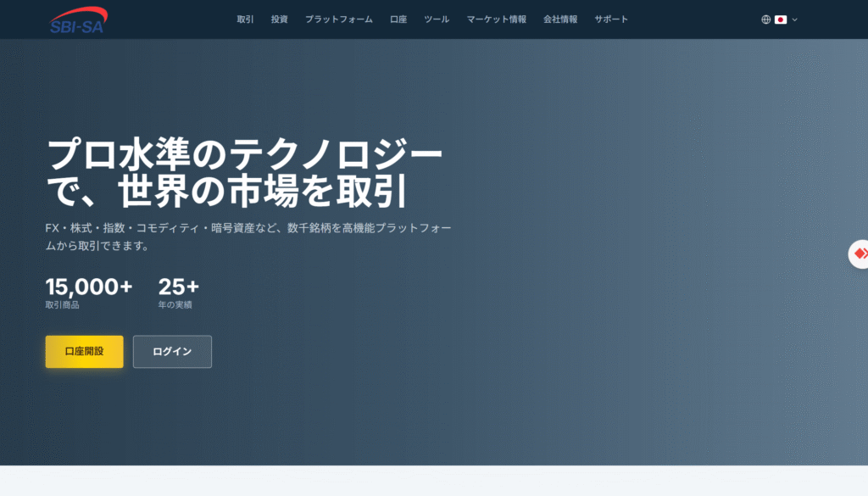Click the 15,000+ stat figure
The height and width of the screenshot is (496, 868).
click(x=88, y=287)
